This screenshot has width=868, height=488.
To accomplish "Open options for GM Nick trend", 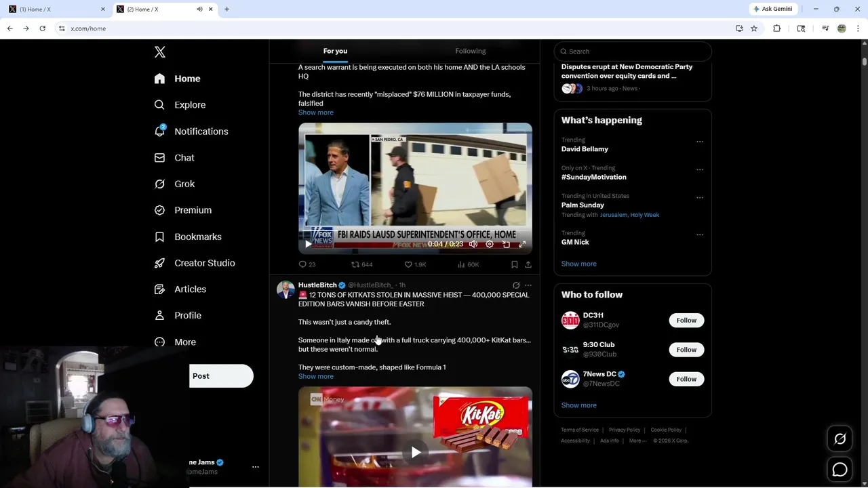I will [700, 235].
